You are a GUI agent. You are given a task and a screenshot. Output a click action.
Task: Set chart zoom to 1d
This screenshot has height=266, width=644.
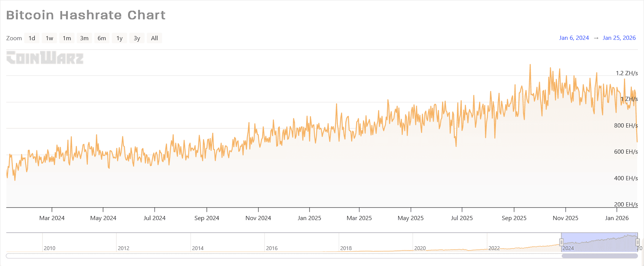32,38
